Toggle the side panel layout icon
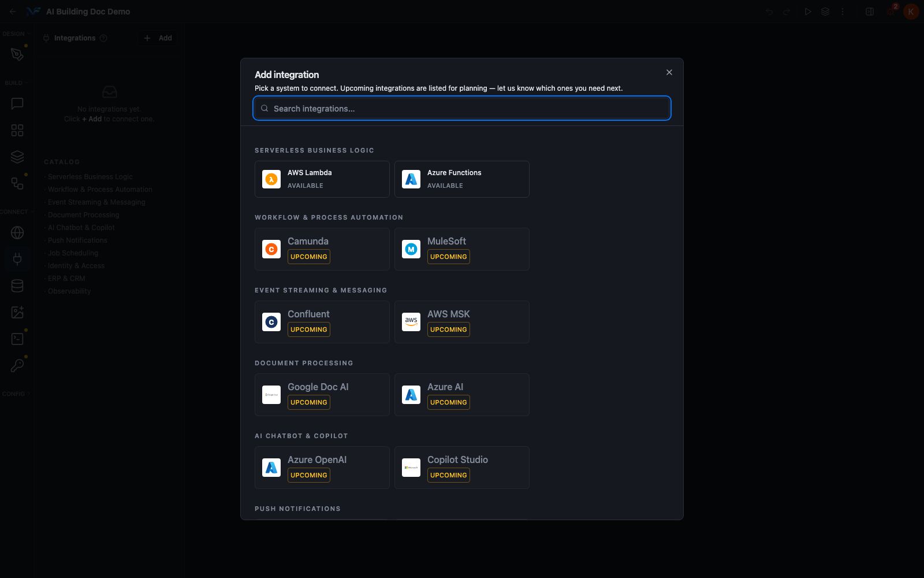Image resolution: width=924 pixels, height=578 pixels. click(870, 12)
